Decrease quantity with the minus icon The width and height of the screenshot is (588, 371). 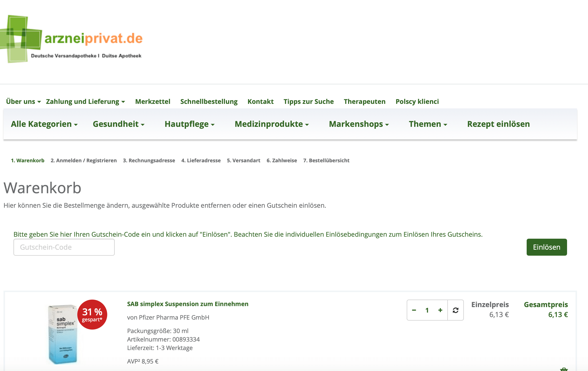click(414, 310)
